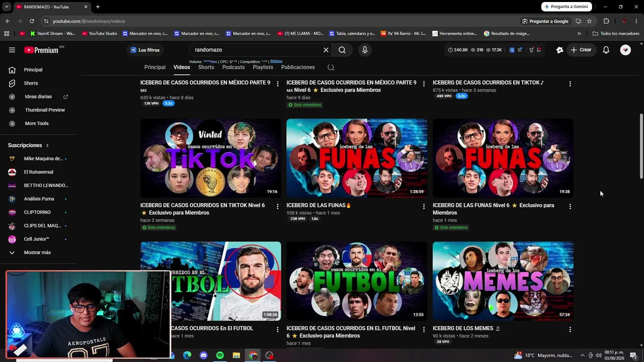The height and width of the screenshot is (362, 644).
Task: Start voice search with the microphone
Action: tap(365, 50)
